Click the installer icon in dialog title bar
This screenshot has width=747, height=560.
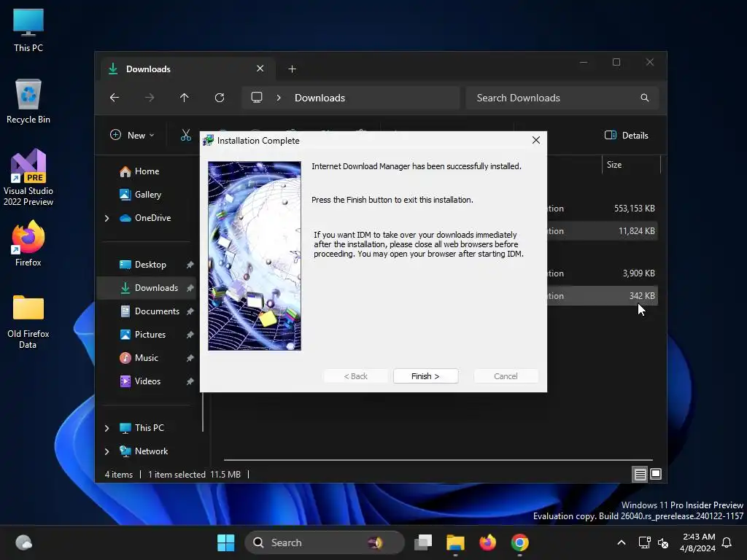coord(208,141)
